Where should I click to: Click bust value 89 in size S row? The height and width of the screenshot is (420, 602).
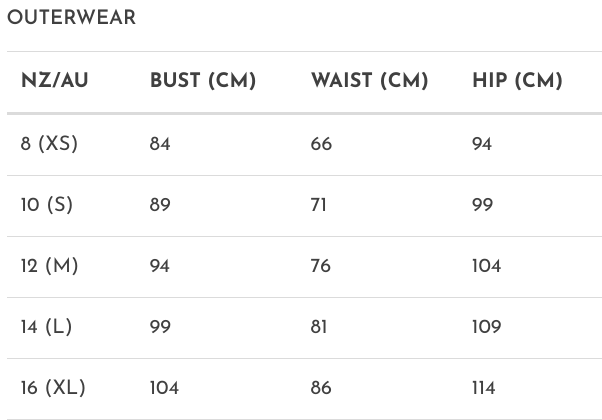point(160,205)
